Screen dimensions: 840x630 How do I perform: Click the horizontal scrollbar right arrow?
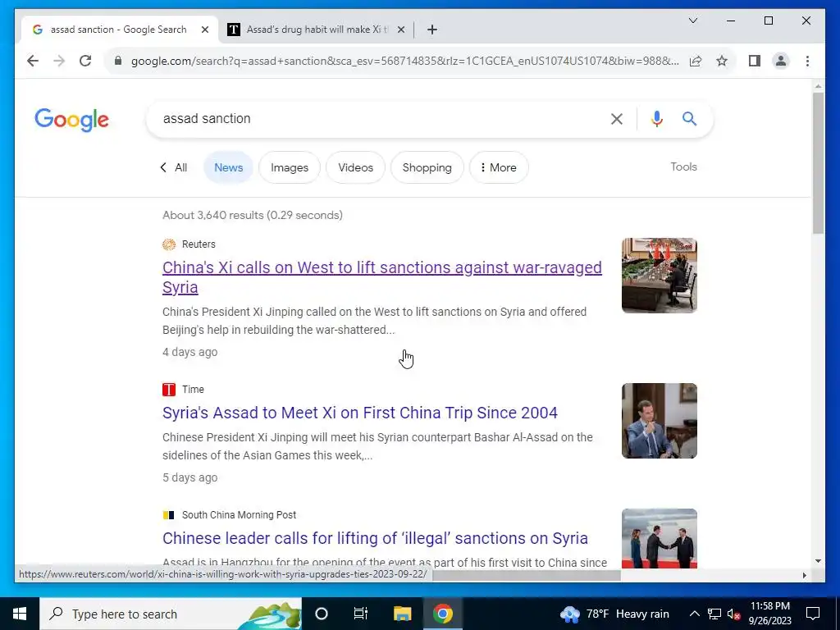point(804,575)
